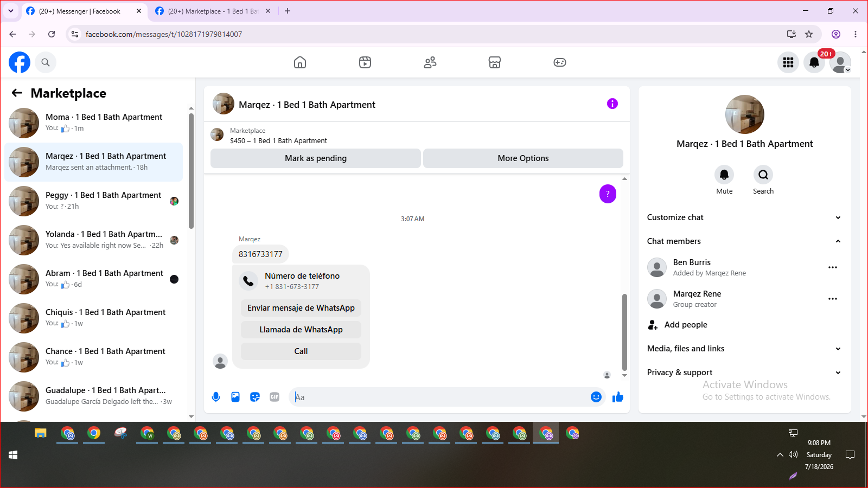The height and width of the screenshot is (488, 868).
Task: Open member options for Ben Burris
Action: point(833,267)
